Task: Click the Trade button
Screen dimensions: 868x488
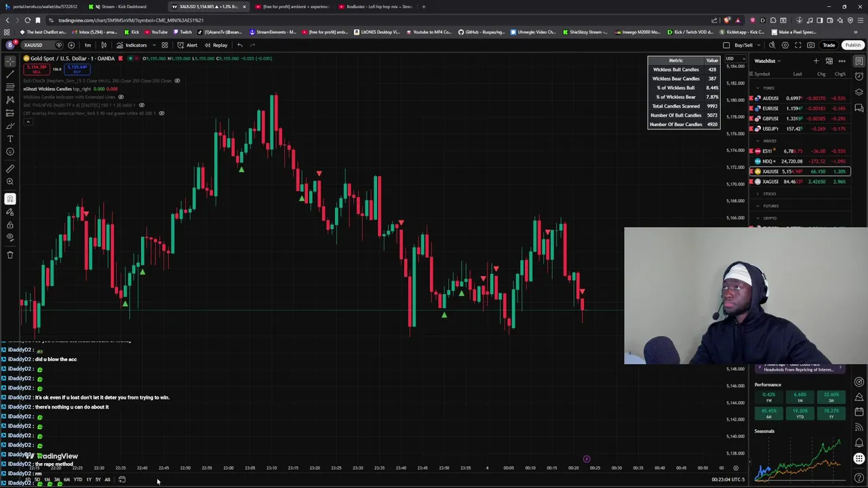Action: coord(829,45)
